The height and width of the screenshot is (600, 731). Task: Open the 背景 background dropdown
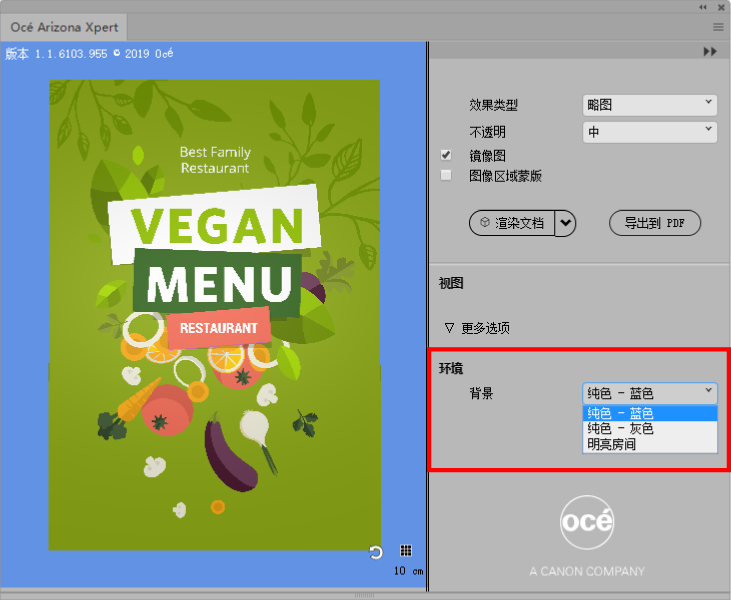[x=650, y=393]
